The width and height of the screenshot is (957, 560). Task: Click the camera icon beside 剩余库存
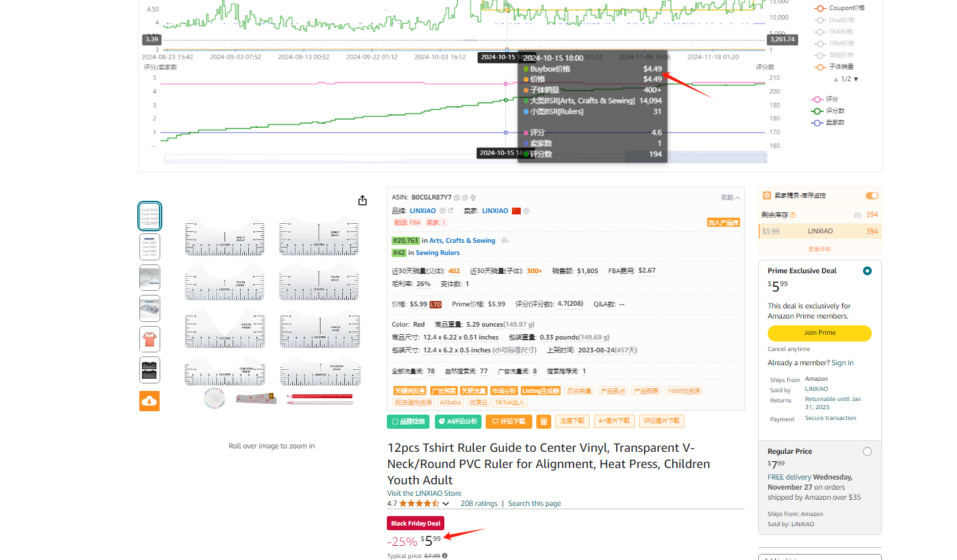(x=858, y=215)
